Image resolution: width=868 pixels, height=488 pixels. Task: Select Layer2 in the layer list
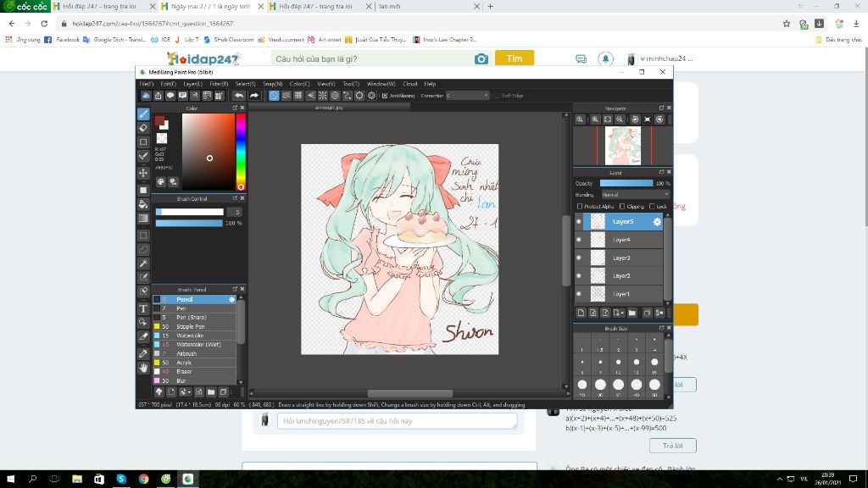tap(619, 275)
